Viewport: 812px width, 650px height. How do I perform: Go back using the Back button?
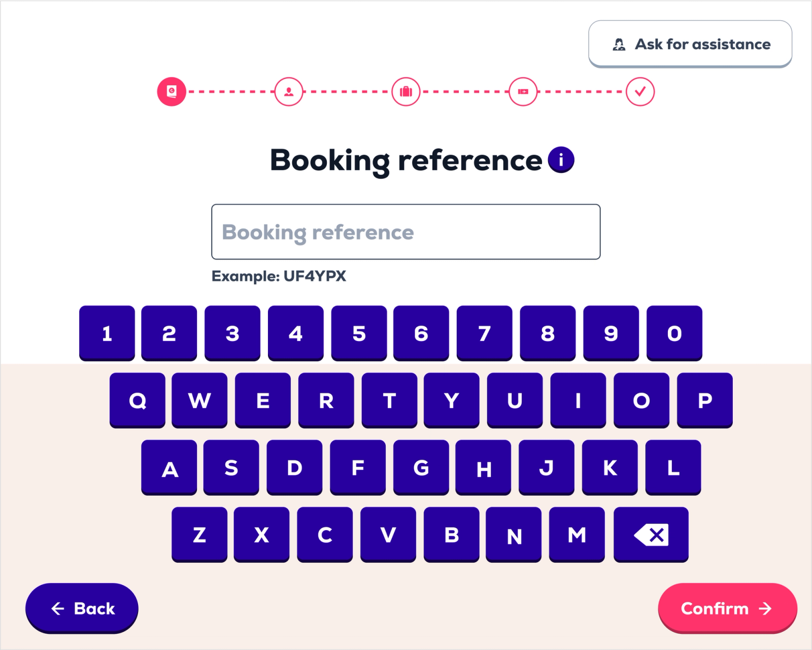[81, 608]
